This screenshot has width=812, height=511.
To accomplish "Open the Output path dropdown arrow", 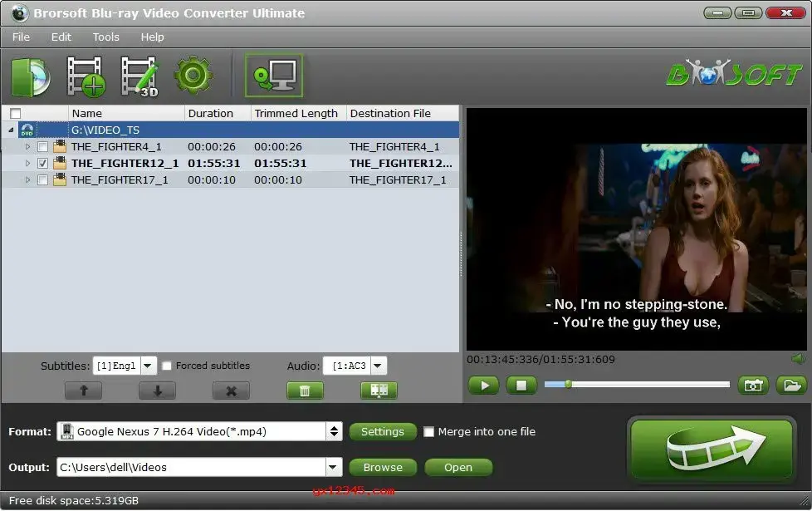I will [x=333, y=467].
